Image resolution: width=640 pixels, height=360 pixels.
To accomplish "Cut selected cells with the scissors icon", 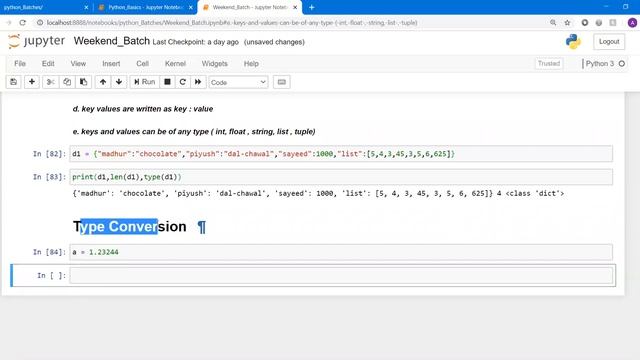I will [x=51, y=82].
